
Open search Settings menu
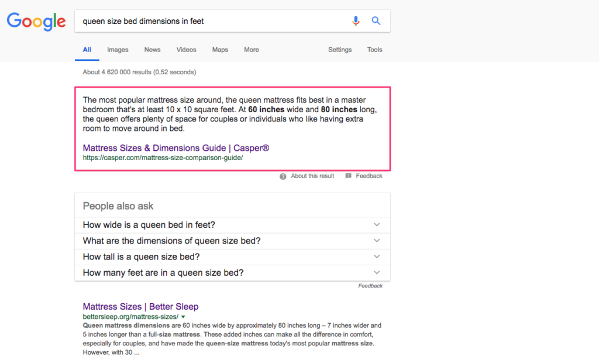point(340,50)
